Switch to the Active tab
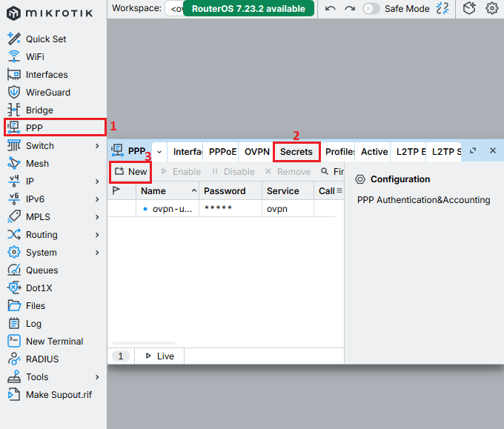The image size is (504, 429). 374,152
